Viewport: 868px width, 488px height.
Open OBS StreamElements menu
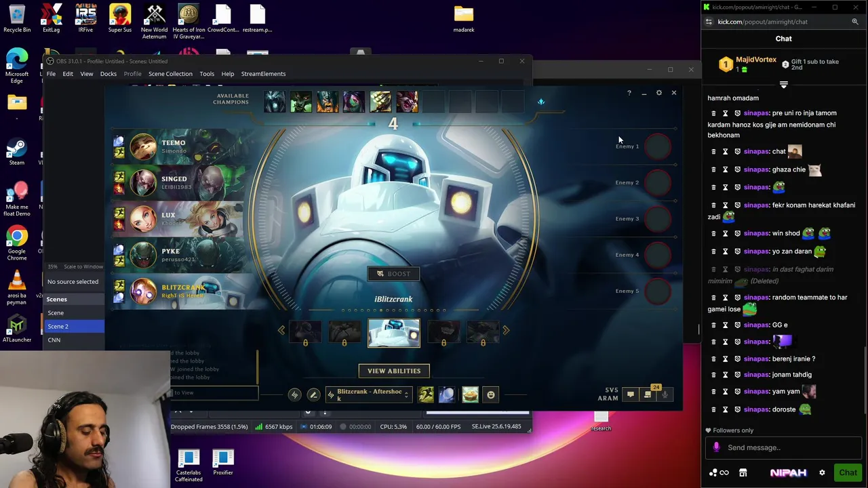(263, 74)
